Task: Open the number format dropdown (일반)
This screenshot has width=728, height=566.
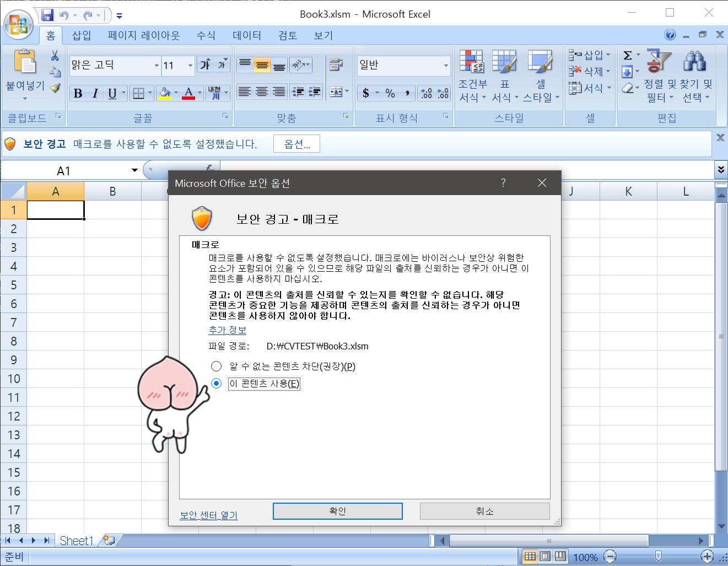Action: 446,66
